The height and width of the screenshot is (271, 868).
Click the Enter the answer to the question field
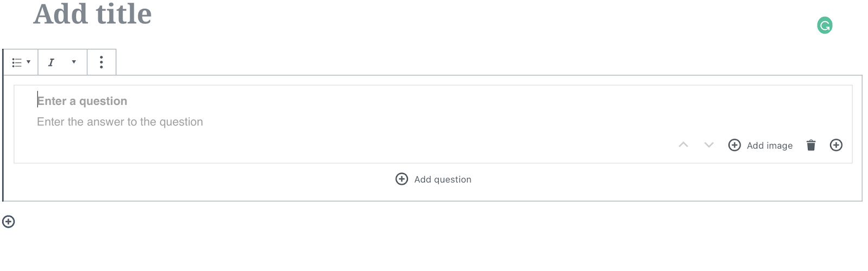point(120,122)
